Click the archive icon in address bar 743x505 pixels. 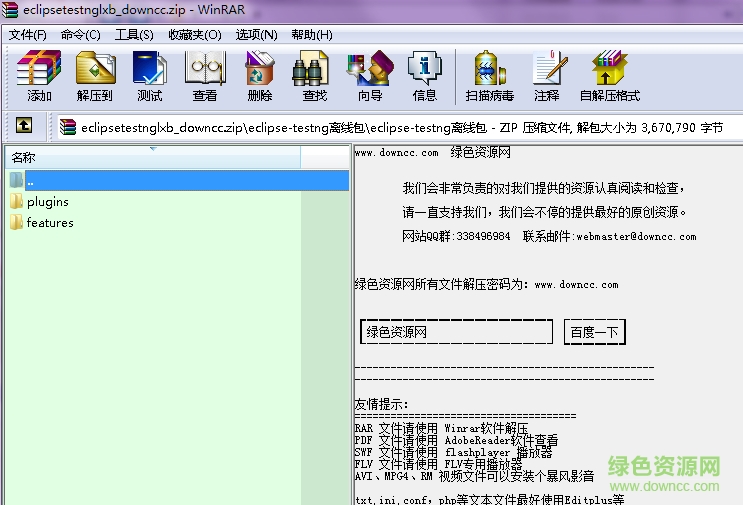point(68,127)
